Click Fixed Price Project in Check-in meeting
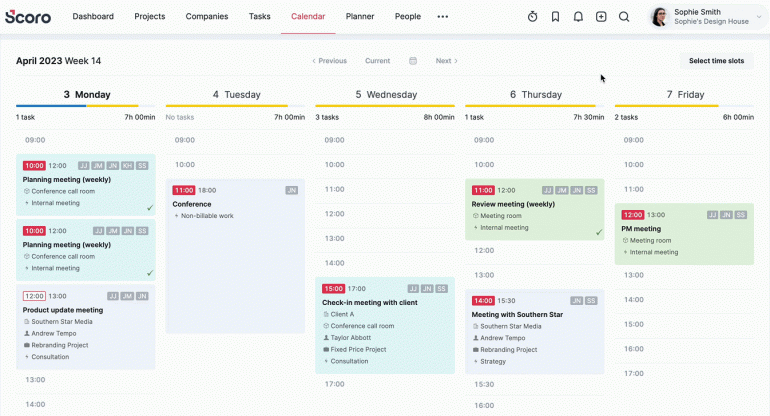The height and width of the screenshot is (416, 770). (358, 350)
